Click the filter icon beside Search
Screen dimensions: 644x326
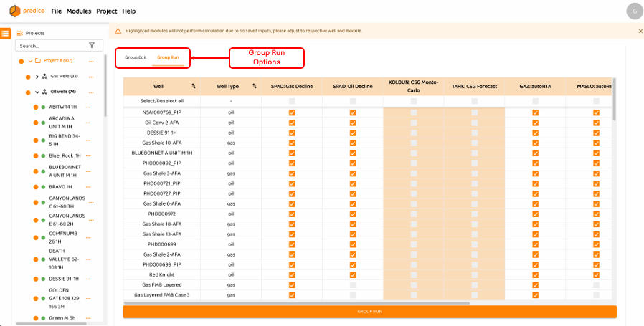click(91, 45)
